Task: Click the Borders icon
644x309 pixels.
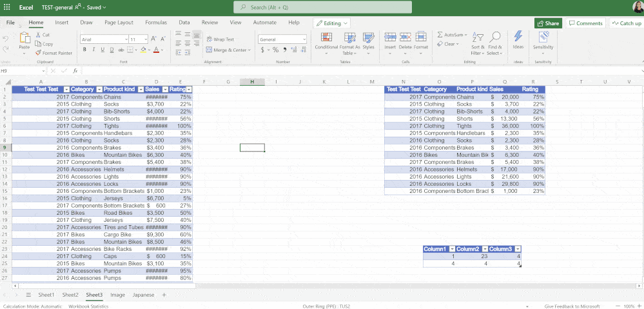Action: [130, 50]
